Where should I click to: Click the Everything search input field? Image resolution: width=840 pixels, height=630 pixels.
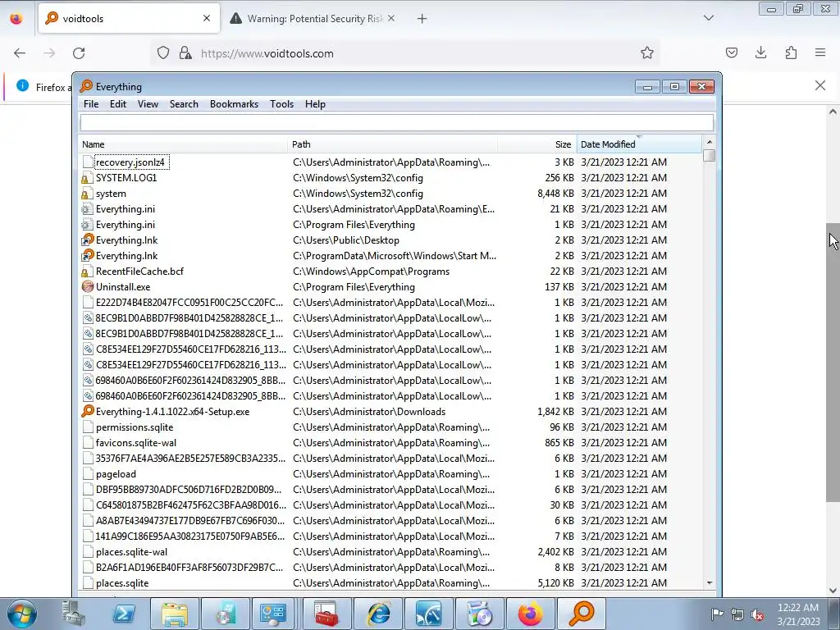[x=396, y=123]
